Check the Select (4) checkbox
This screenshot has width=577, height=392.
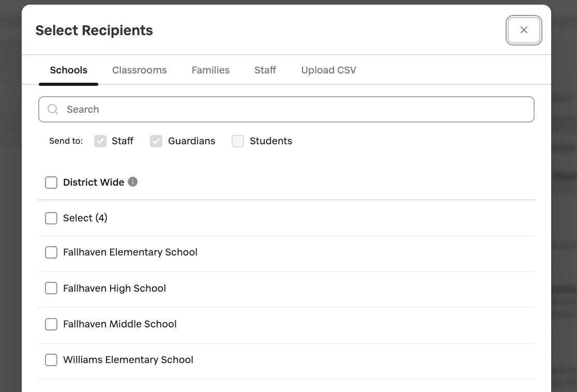click(x=51, y=218)
